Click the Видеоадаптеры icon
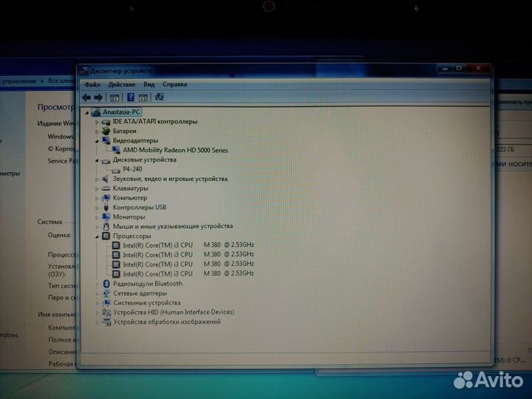Image resolution: width=532 pixels, height=399 pixels. tap(106, 140)
